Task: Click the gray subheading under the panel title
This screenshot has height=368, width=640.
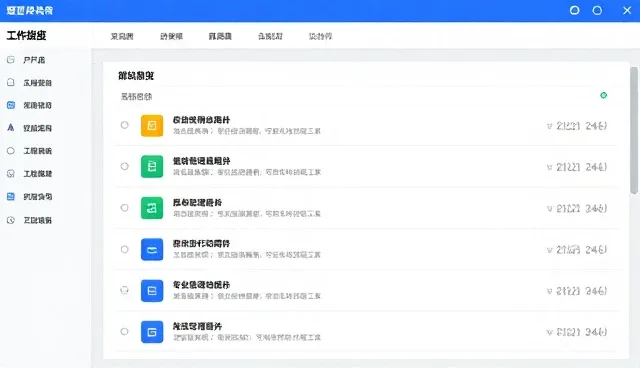Action: click(x=136, y=97)
